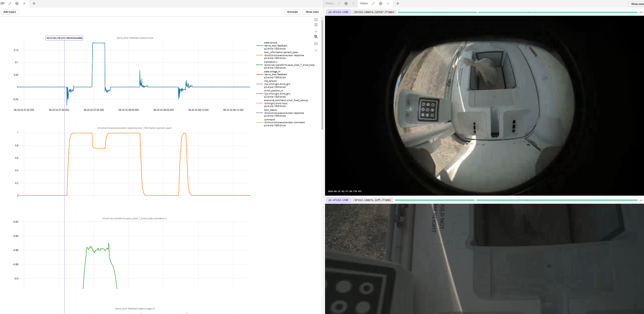The width and height of the screenshot is (644, 314).
Task: Seek on the center camera timeline bar
Action: pos(517,12)
